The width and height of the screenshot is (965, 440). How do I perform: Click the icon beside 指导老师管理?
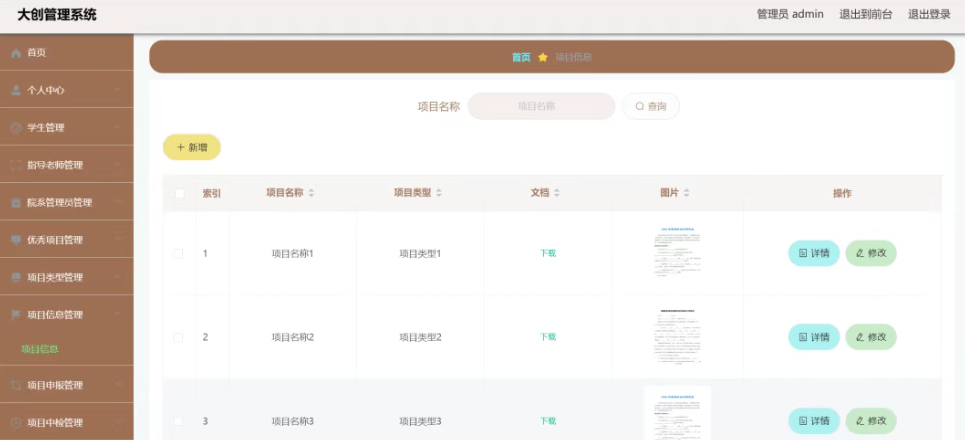pos(17,165)
